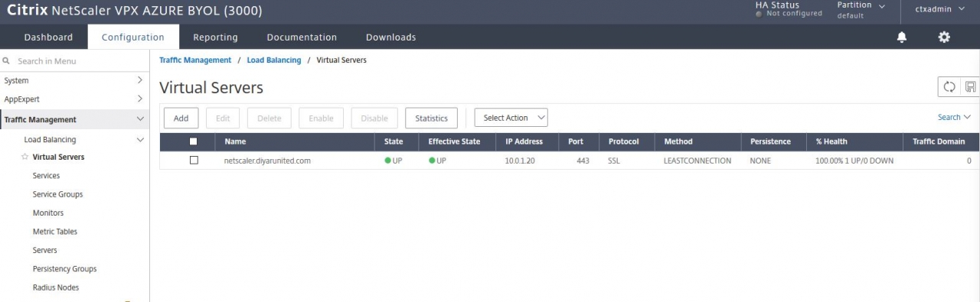Open Monitors in the sidebar
The image size is (980, 302).
click(x=48, y=213)
